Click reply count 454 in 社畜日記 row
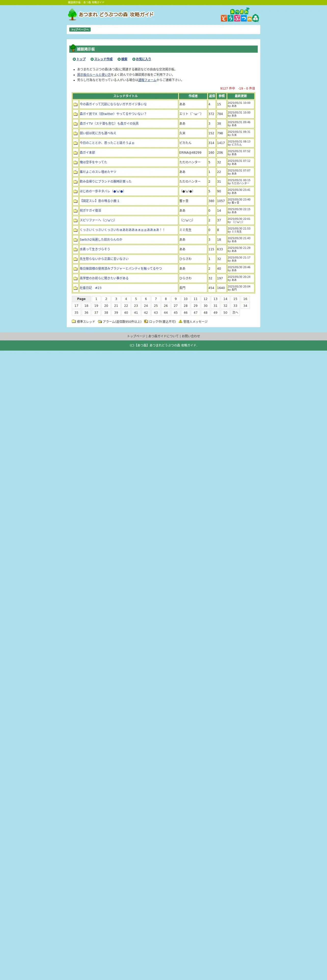The width and height of the screenshot is (327, 980). click(x=212, y=288)
